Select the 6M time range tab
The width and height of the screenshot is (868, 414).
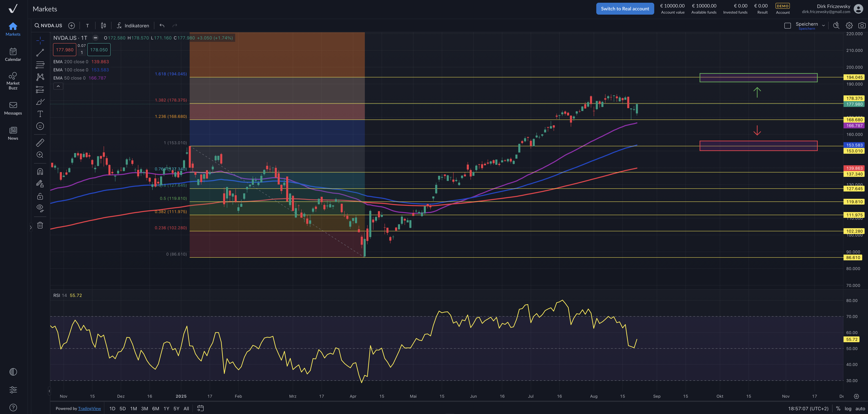point(155,408)
